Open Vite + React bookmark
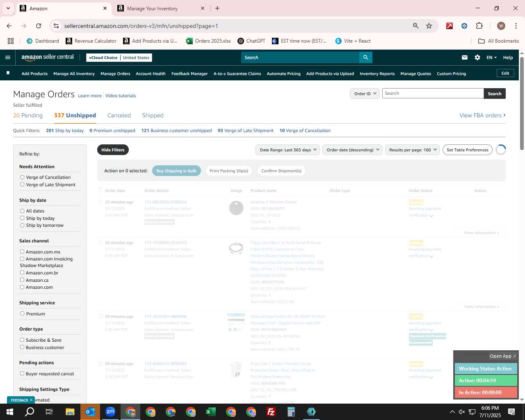 click(x=353, y=41)
